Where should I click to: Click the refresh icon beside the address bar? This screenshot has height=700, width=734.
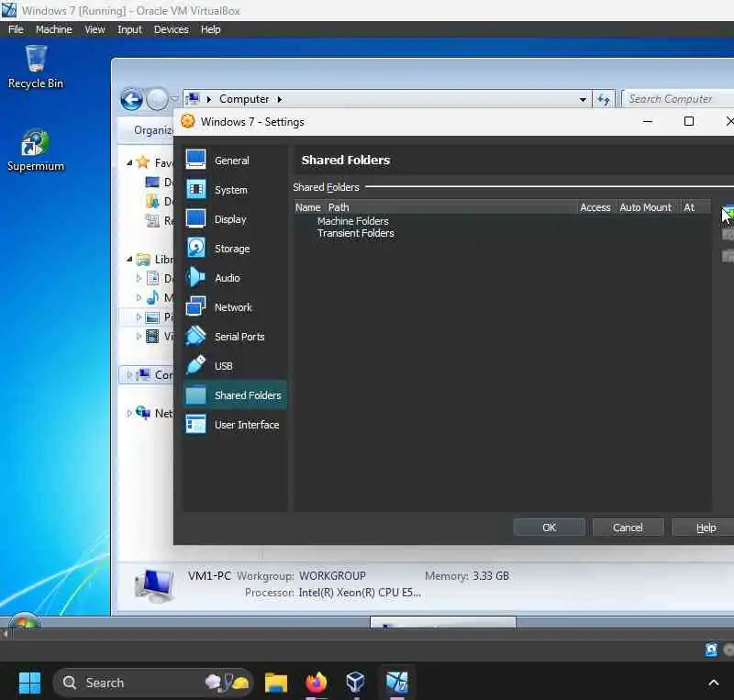tap(604, 99)
